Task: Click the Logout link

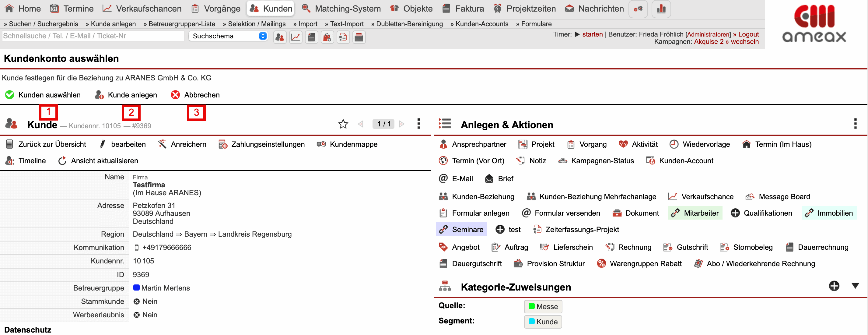Action: pos(748,34)
